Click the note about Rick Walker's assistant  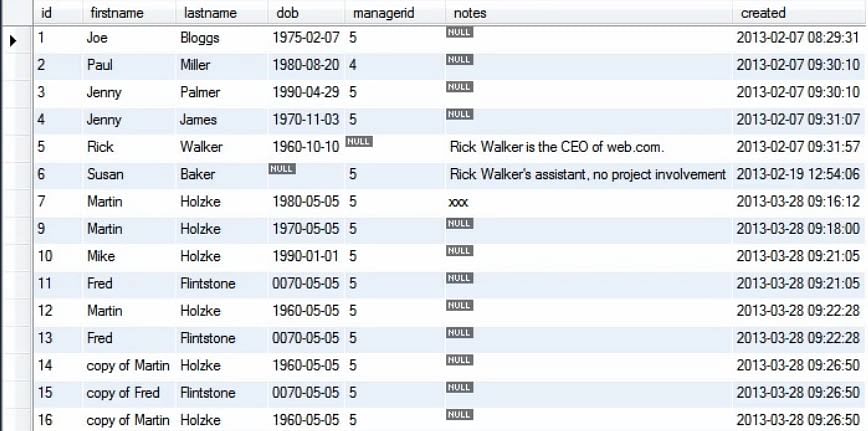tap(587, 175)
